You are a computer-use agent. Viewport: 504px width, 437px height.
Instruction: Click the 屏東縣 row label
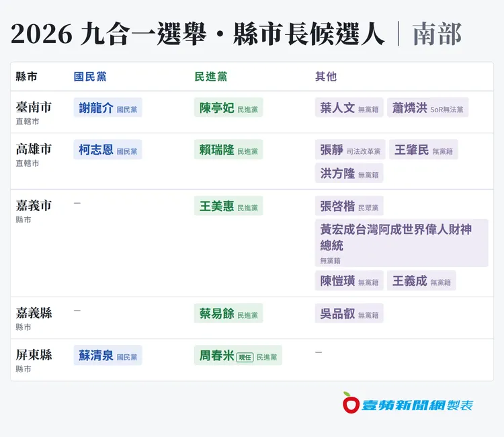34,355
